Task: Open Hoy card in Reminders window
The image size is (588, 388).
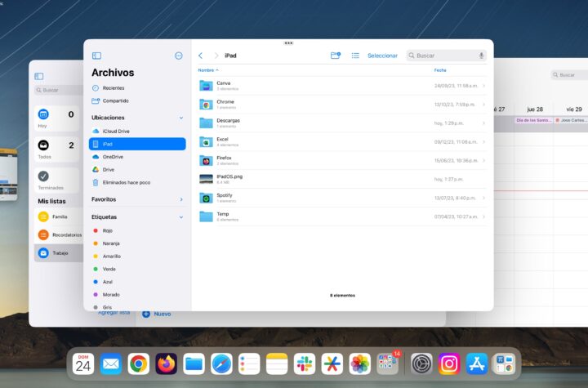Action: pyautogui.click(x=56, y=118)
